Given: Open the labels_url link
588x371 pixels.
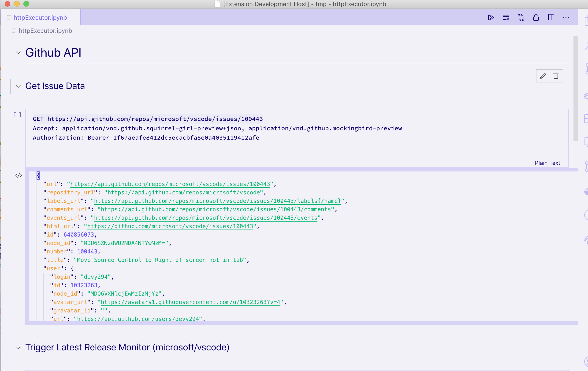Looking at the screenshot, I should coord(218,201).
